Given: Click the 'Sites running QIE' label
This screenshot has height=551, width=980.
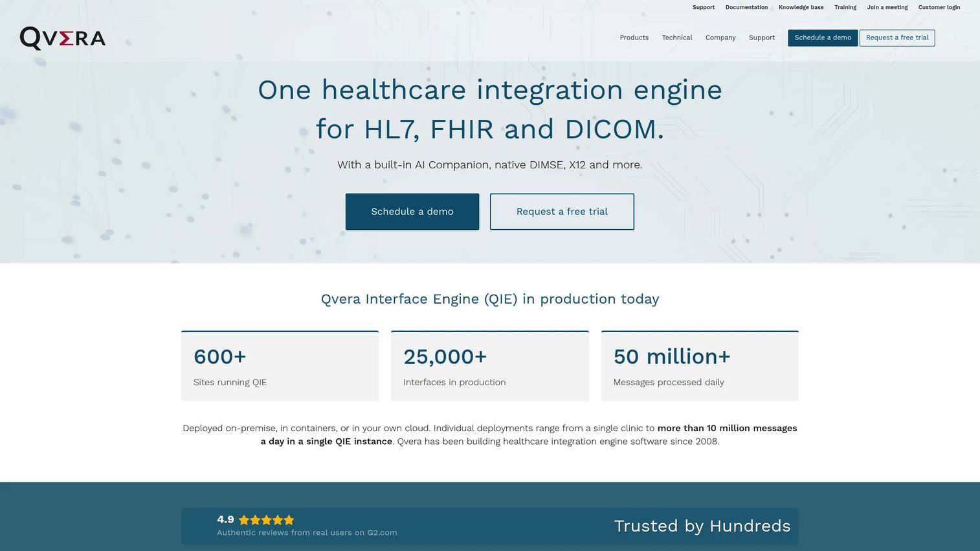Looking at the screenshot, I should pyautogui.click(x=230, y=382).
